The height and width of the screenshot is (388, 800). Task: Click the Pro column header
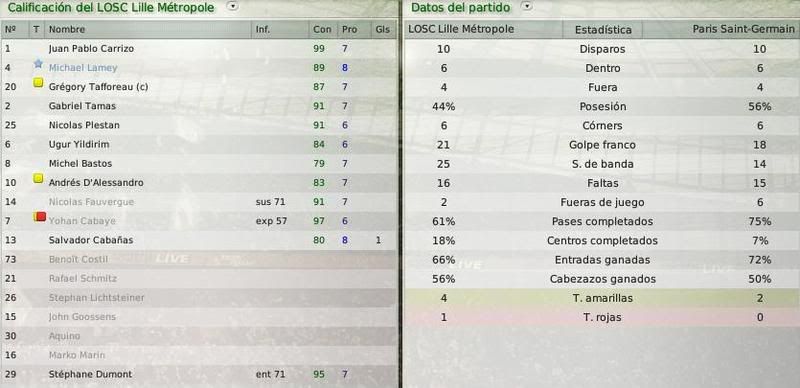click(x=349, y=30)
